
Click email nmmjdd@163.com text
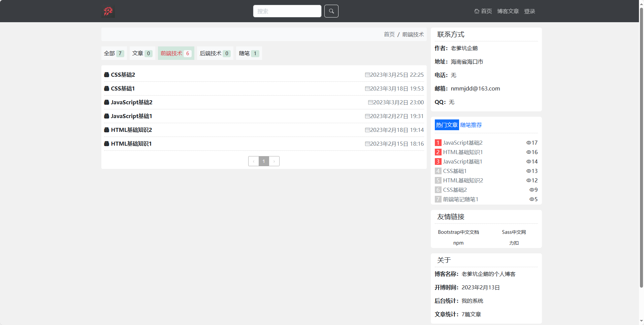[x=475, y=88]
